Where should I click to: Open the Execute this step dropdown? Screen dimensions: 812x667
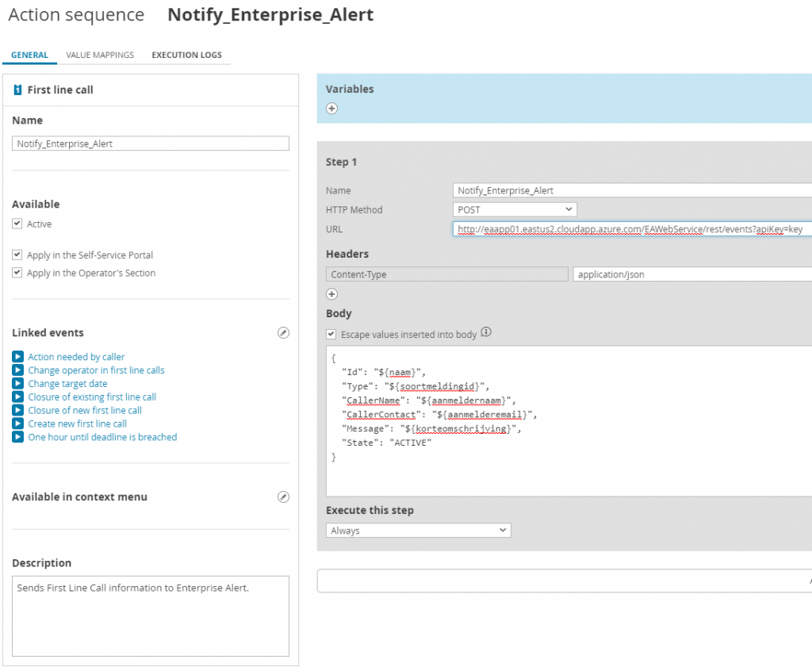tap(418, 530)
